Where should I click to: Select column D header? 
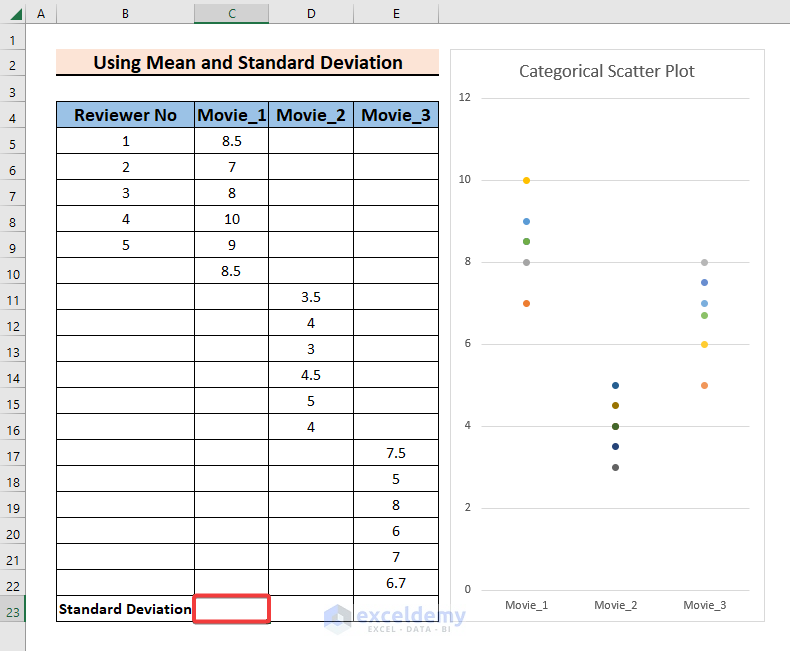pyautogui.click(x=311, y=14)
